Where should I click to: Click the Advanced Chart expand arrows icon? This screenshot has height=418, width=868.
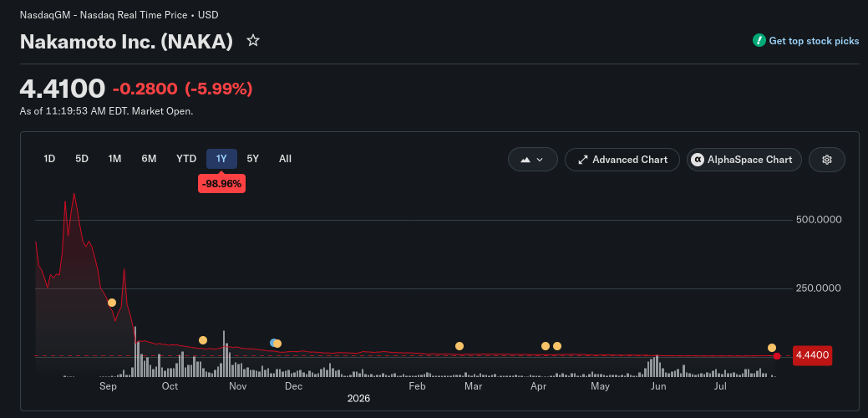(582, 160)
